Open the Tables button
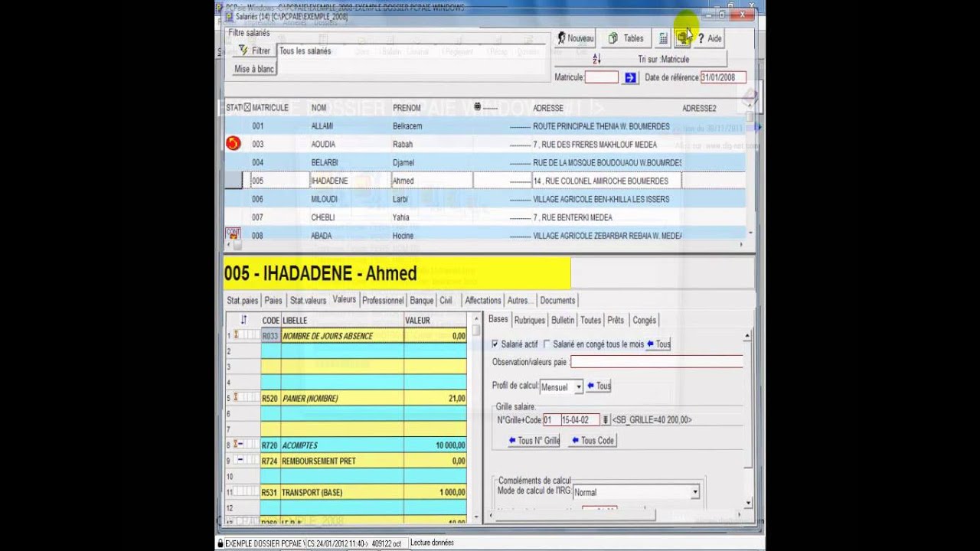 626,38
